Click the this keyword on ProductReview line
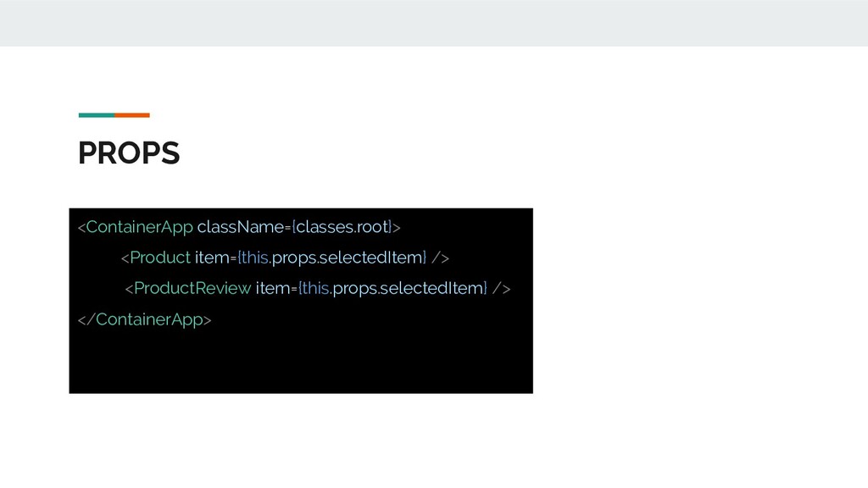This screenshot has width=868, height=488. [316, 288]
